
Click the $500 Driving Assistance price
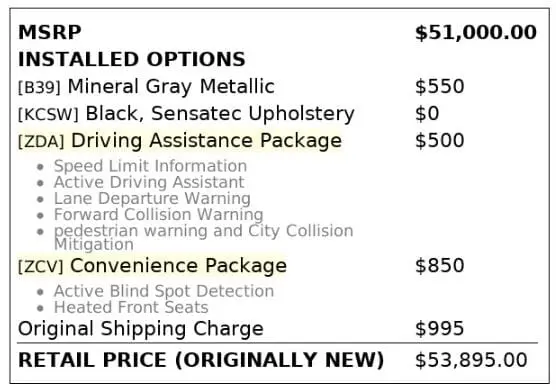(440, 140)
